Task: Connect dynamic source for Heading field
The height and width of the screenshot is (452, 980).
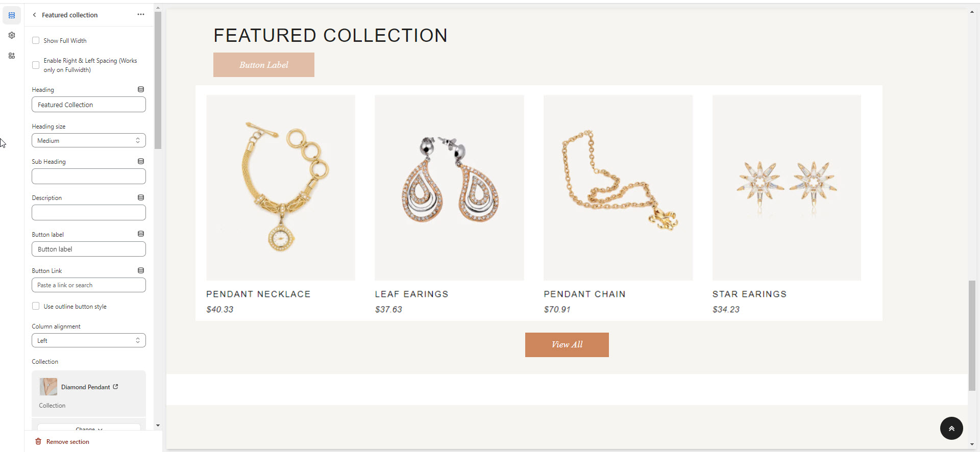Action: [141, 89]
